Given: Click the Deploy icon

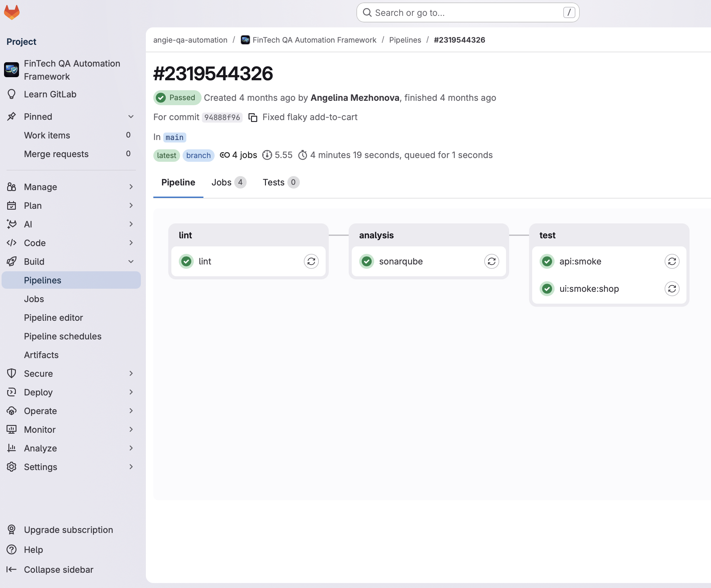Looking at the screenshot, I should 12,392.
